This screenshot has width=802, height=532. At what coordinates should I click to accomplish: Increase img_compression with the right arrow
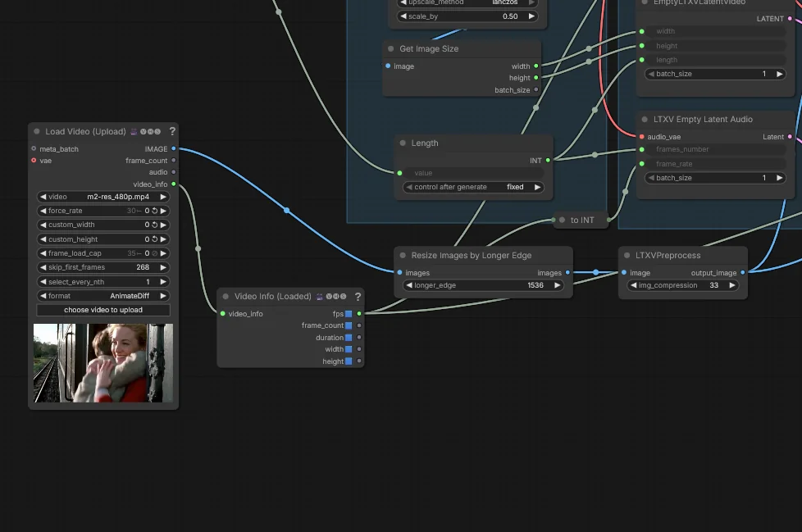pos(731,285)
